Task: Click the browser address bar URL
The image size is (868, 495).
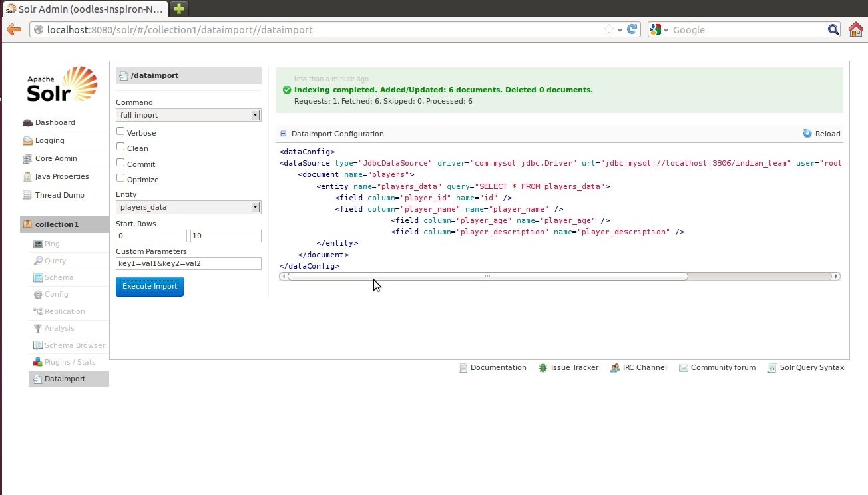Action: click(180, 30)
